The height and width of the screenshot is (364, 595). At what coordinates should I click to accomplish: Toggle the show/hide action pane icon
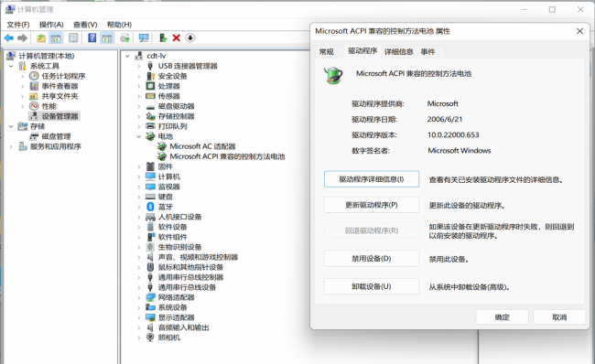point(107,37)
